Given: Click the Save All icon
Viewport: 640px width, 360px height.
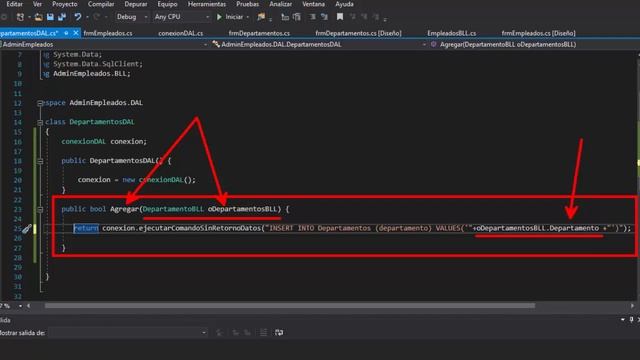Looking at the screenshot, I should coord(62,17).
